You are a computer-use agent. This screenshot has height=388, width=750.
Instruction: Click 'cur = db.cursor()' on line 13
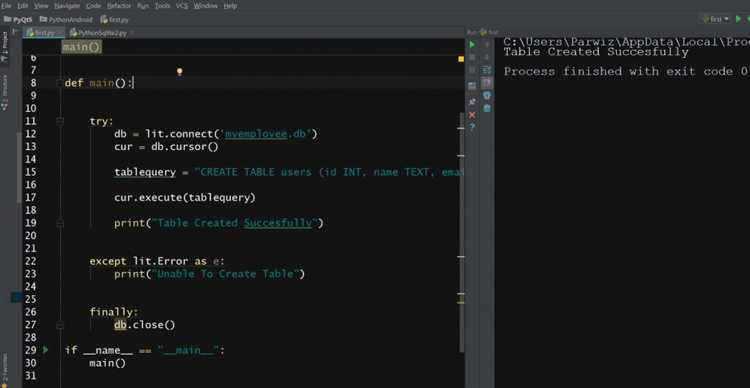tap(166, 146)
